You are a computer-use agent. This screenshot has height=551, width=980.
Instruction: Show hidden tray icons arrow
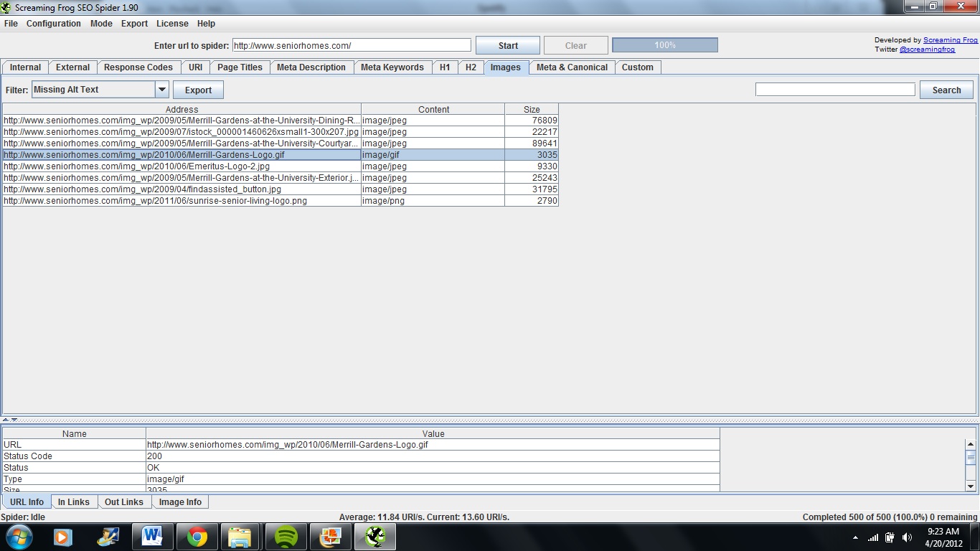point(855,537)
